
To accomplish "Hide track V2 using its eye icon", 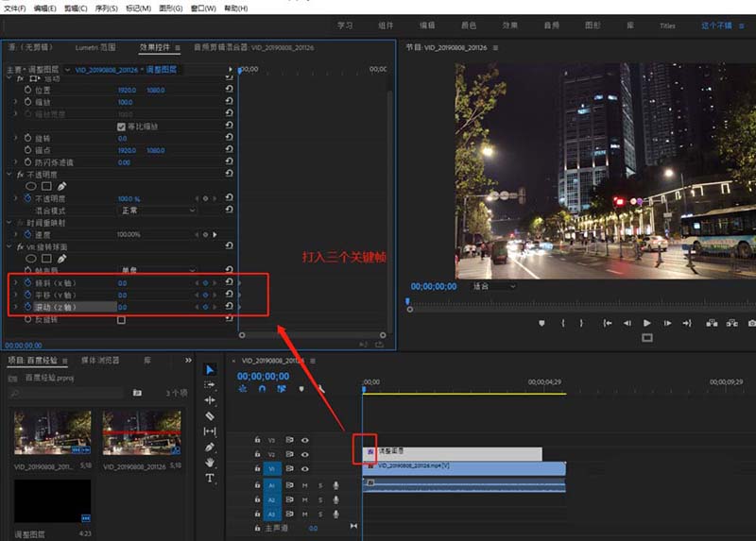I will tap(305, 454).
